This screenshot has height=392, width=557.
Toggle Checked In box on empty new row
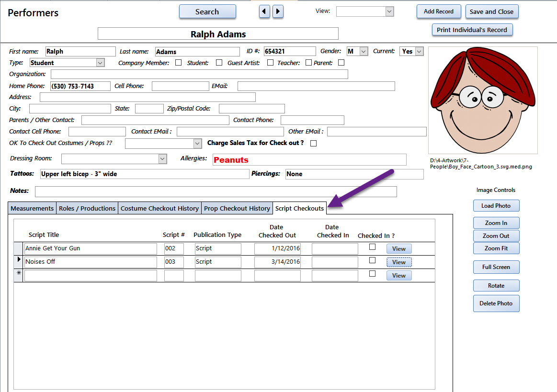(372, 274)
